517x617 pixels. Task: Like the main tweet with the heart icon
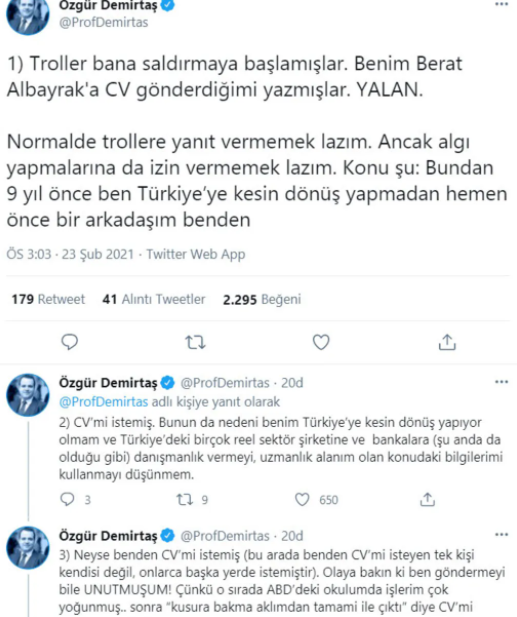point(321,342)
